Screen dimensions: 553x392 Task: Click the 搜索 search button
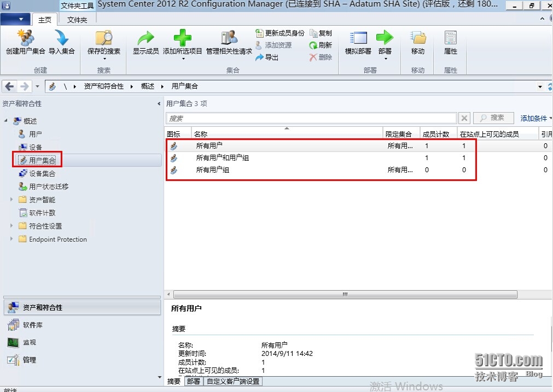(493, 118)
